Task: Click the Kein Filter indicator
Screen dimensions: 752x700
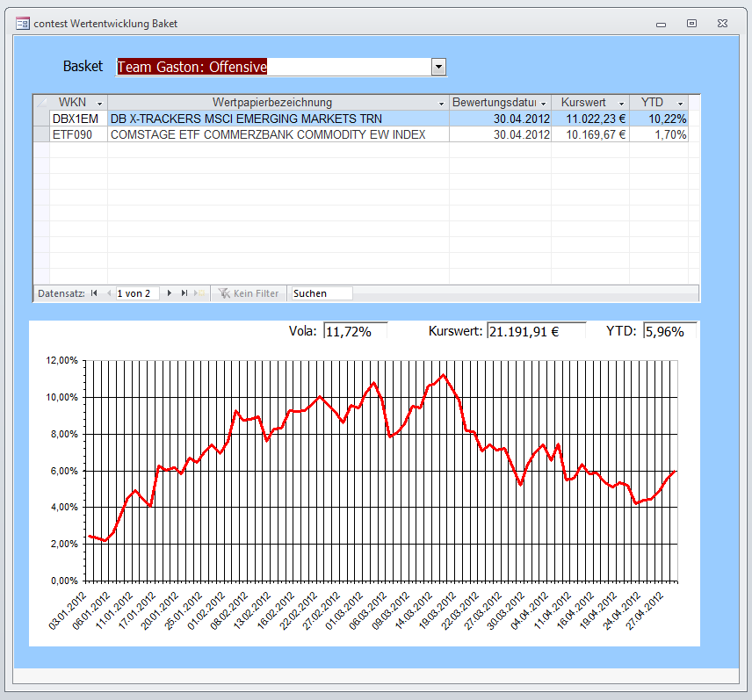Action: pos(249,293)
